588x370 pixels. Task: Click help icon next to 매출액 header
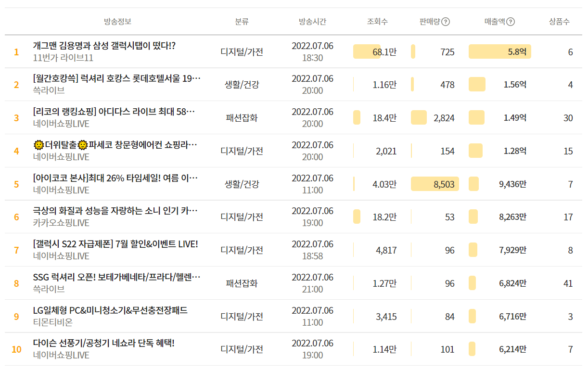click(x=511, y=22)
